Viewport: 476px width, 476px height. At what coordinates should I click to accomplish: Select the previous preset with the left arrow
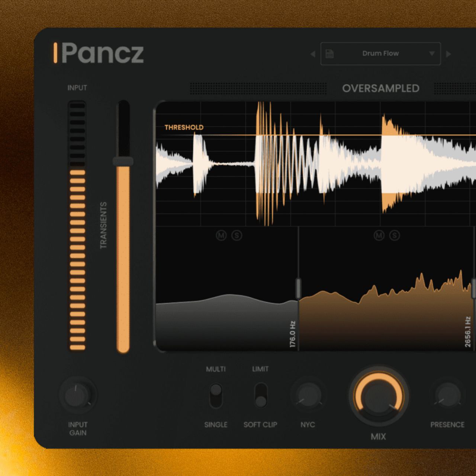[x=313, y=54]
